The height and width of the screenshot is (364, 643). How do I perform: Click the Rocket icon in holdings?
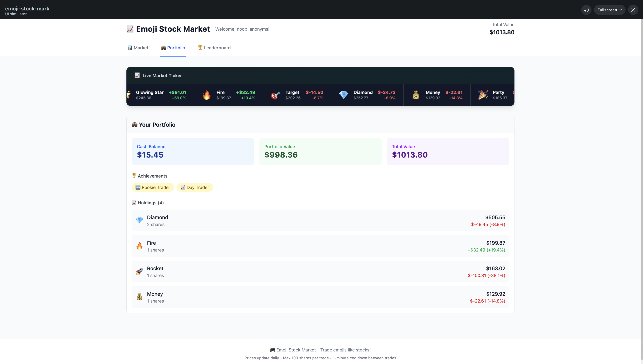click(139, 272)
